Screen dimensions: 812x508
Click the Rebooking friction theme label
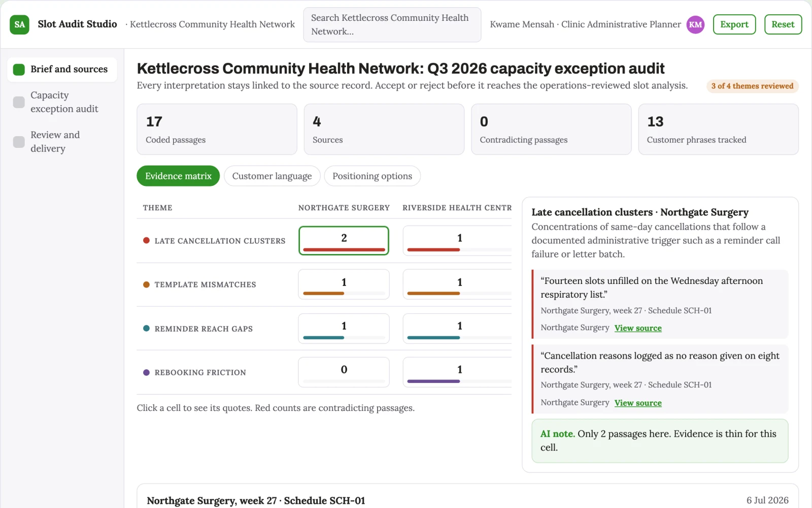[200, 372]
